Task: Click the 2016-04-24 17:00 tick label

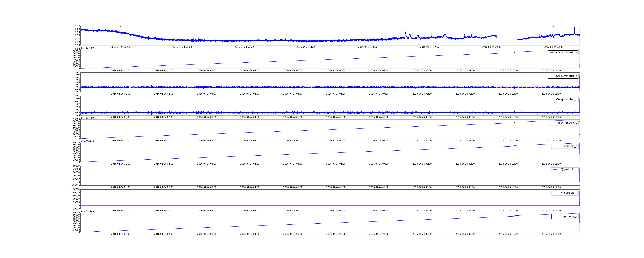Action: point(430,47)
